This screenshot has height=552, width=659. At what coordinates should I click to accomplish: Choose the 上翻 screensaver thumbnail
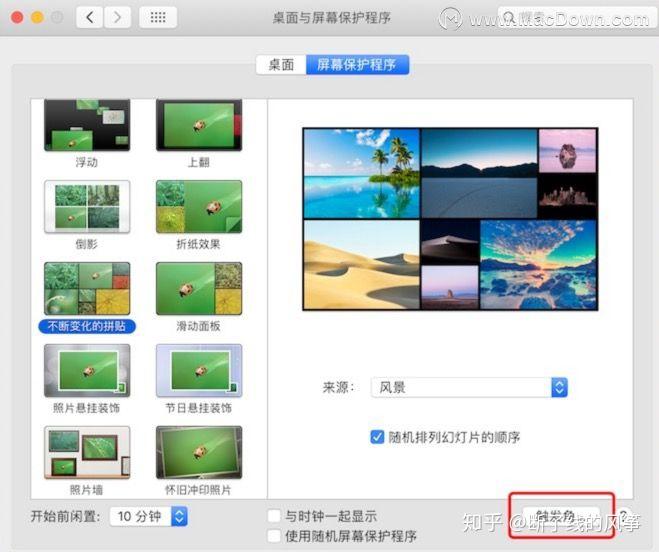click(199, 125)
